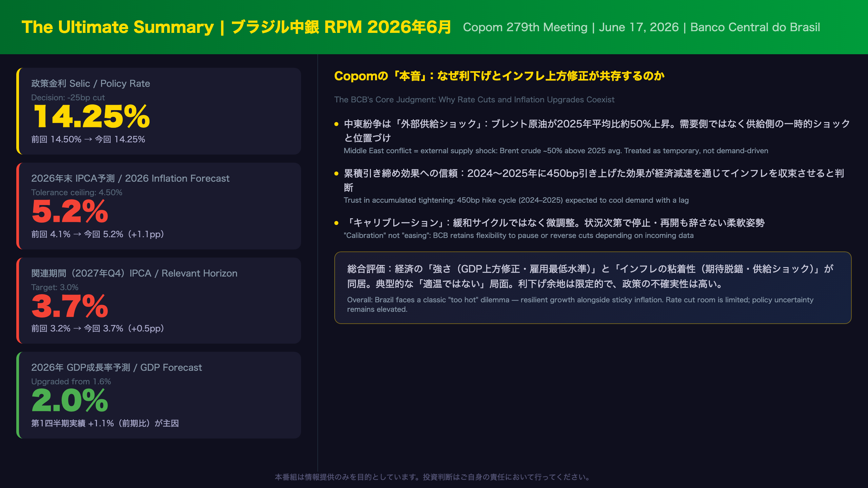Select the red 5.2% inflation forecast value
This screenshot has height=488, width=868.
pos(70,211)
